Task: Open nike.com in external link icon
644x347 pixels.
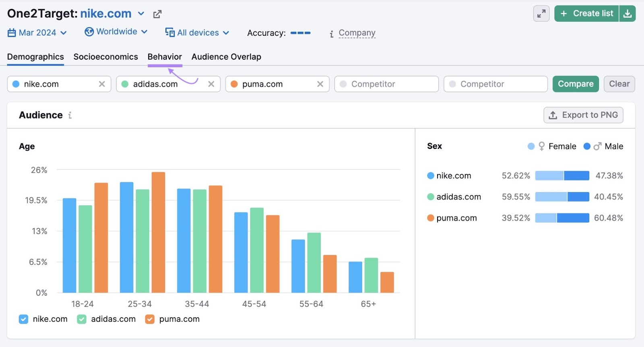Action: pyautogui.click(x=157, y=14)
